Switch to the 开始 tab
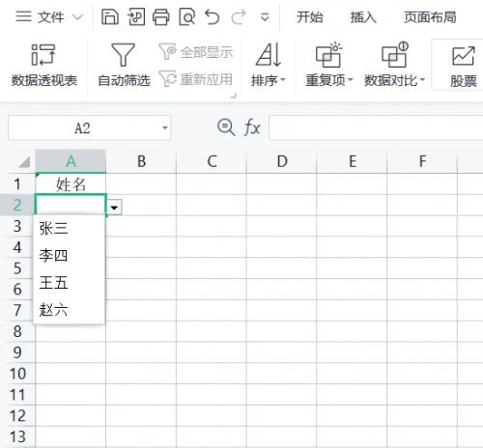Viewport: 483px width, 448px height. [x=309, y=17]
